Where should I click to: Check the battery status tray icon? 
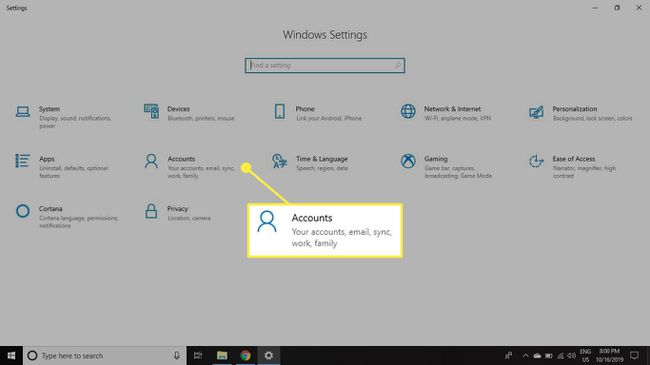pyautogui.click(x=548, y=355)
